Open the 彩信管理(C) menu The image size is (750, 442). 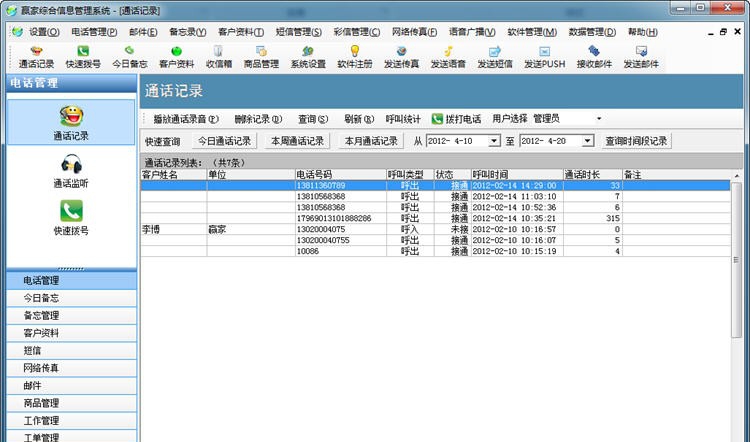click(356, 32)
